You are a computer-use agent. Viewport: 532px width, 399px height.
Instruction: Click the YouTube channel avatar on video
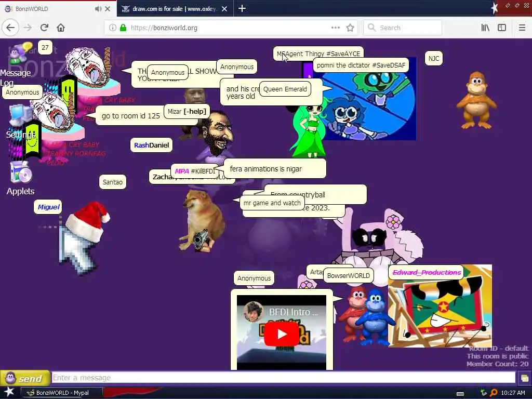(253, 312)
